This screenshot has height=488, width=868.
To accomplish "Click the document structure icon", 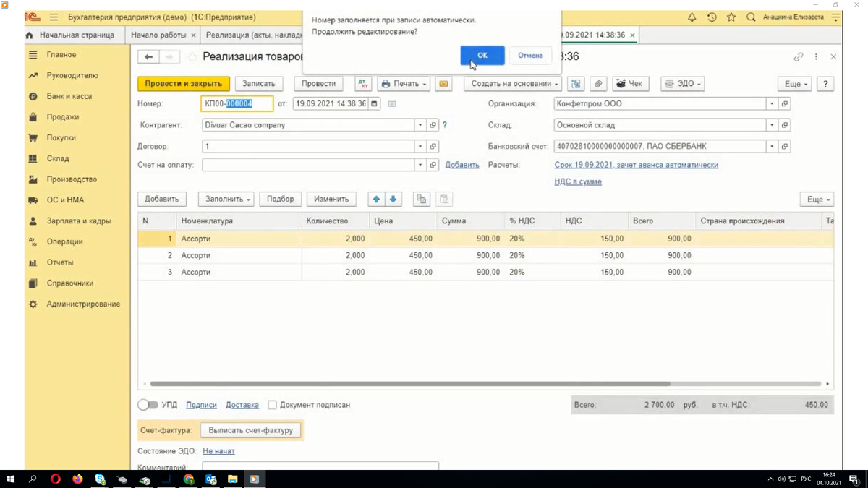I will [576, 84].
